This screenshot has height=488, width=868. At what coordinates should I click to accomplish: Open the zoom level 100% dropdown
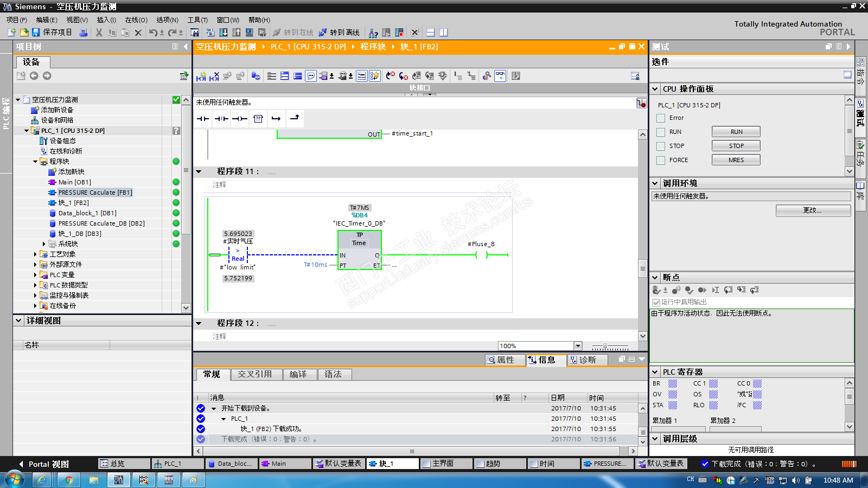coord(578,346)
